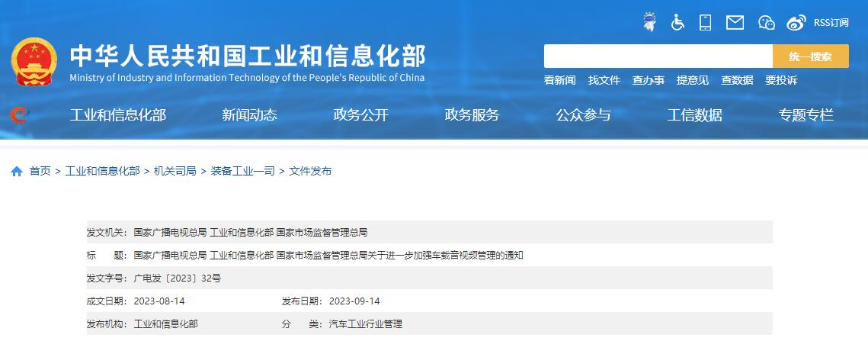This screenshot has height=338, width=868.
Task: Click document number 广电发〔2023〕32号
Action: point(177,278)
